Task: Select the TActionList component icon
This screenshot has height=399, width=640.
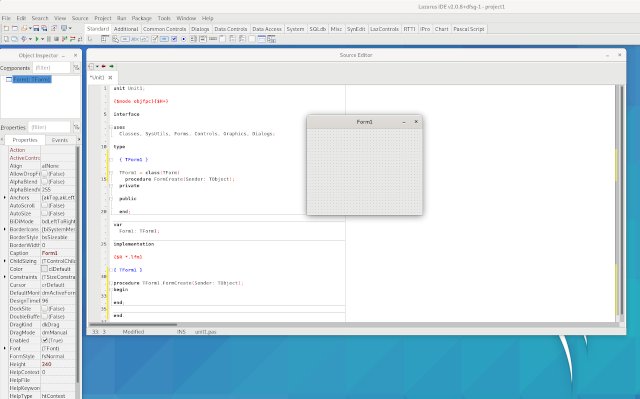Action: [271, 39]
